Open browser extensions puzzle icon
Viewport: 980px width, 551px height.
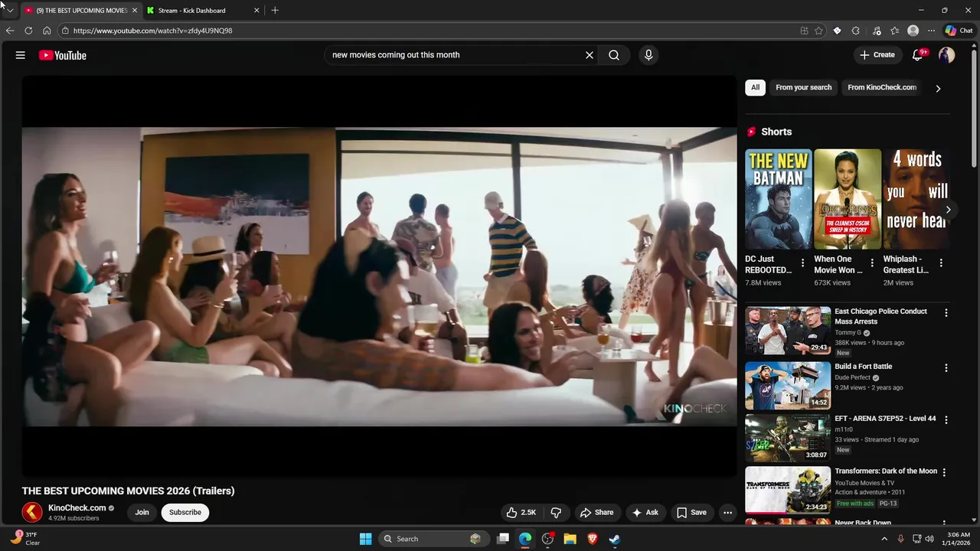[855, 31]
